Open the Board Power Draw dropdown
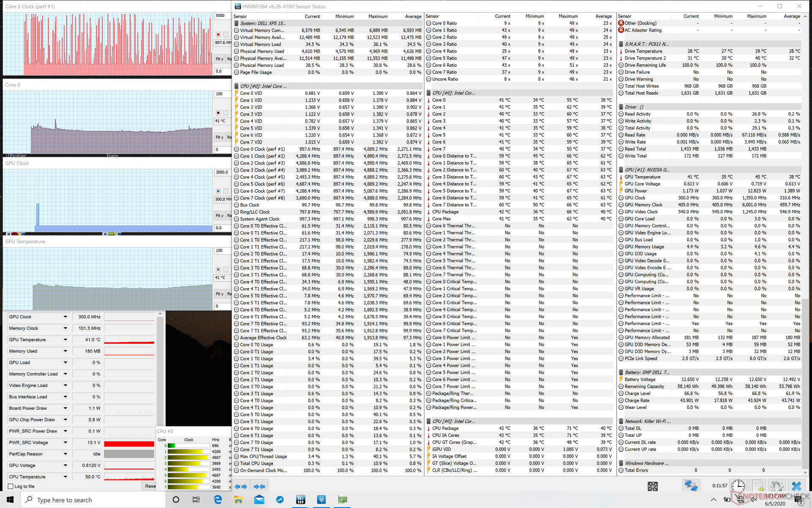812x508 pixels. (x=66, y=408)
